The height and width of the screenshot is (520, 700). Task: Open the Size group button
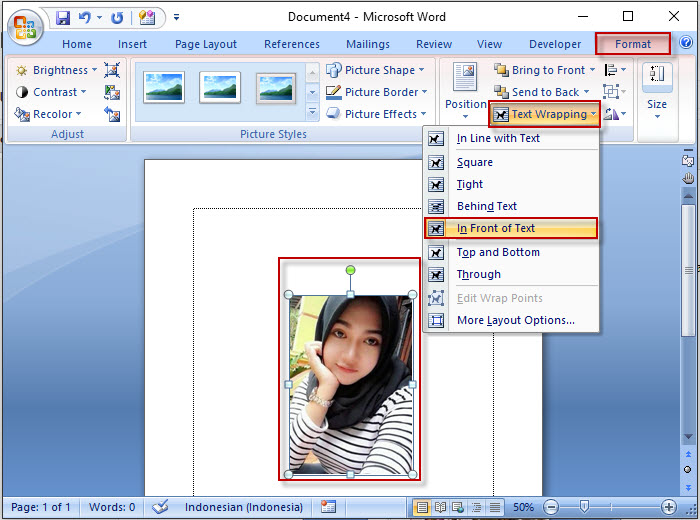[657, 92]
